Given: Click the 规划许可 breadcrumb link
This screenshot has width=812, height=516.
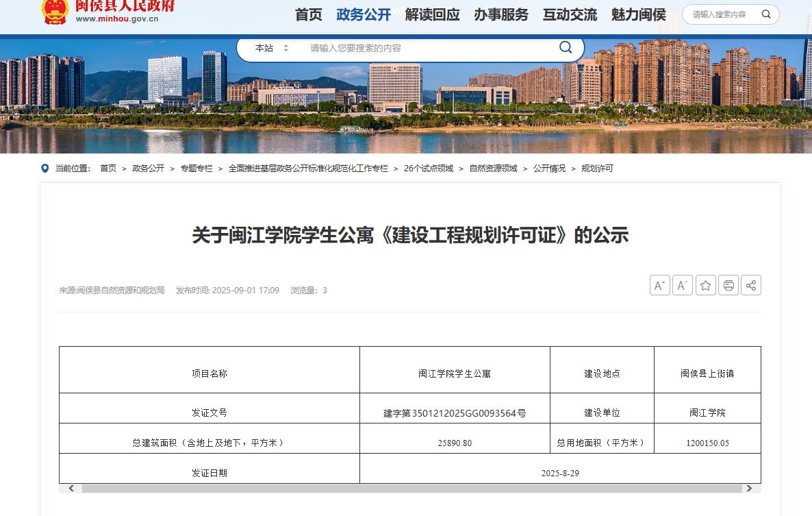Looking at the screenshot, I should (x=597, y=169).
